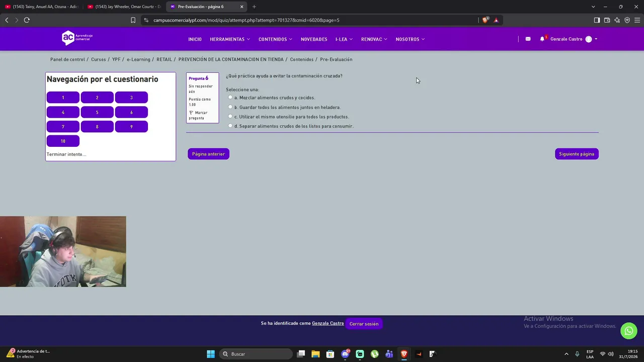644x362 pixels.
Task: Click the Brave Rewards triangle icon
Action: point(496,20)
